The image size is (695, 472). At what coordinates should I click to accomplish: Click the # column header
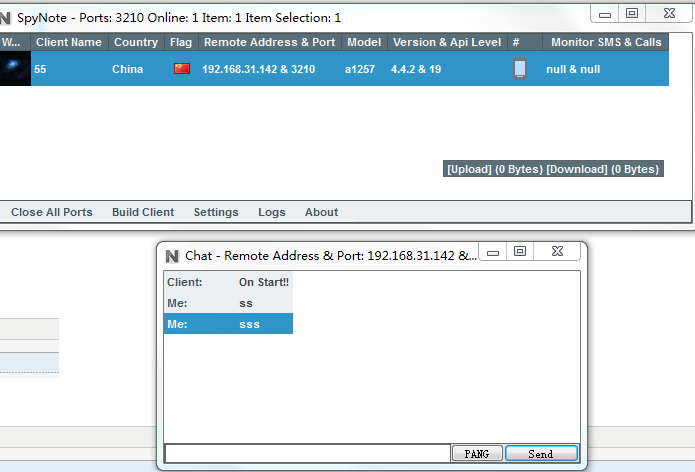525,42
